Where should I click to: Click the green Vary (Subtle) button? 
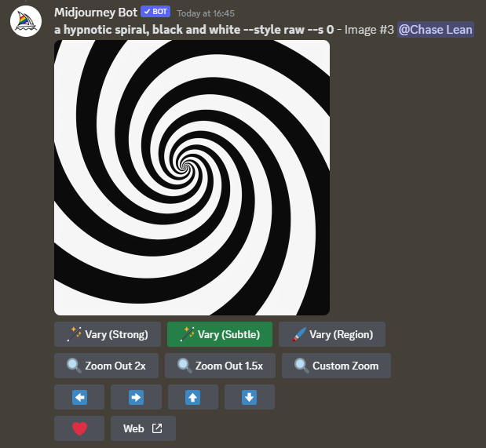pyautogui.click(x=220, y=334)
